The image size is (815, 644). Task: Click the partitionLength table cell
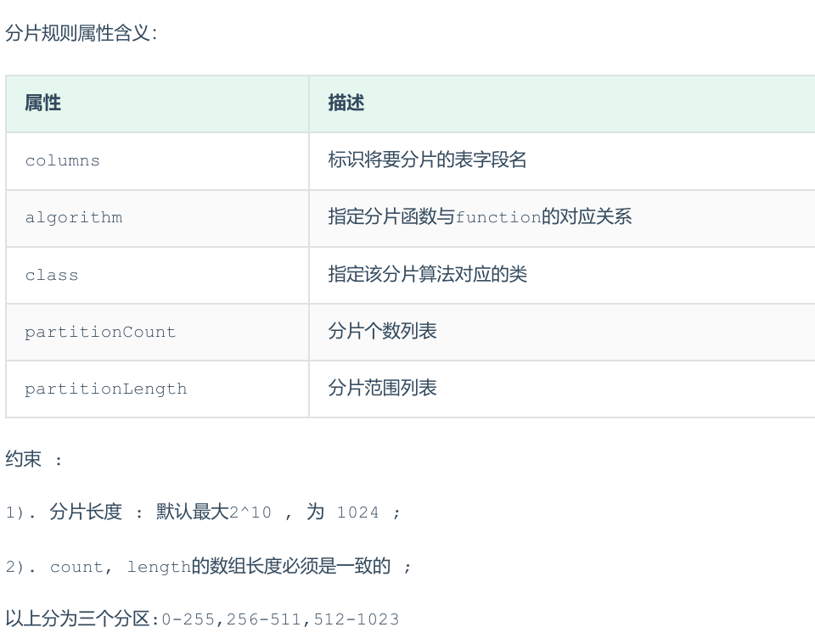click(105, 389)
